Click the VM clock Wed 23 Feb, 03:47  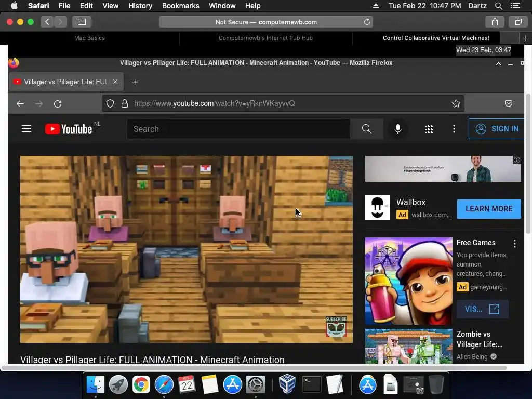484,50
